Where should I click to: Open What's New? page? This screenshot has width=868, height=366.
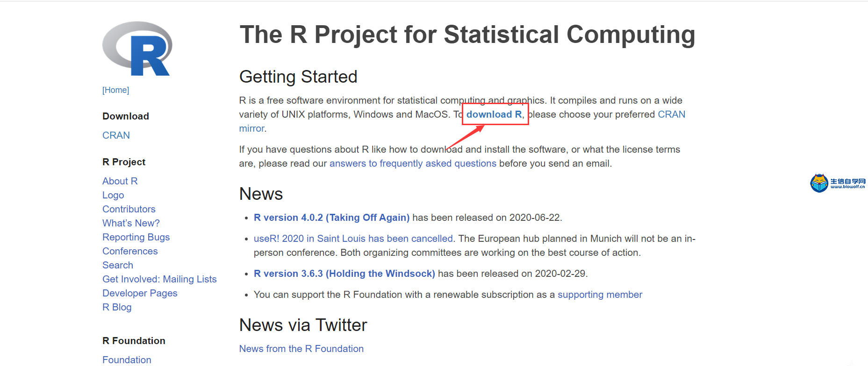131,223
